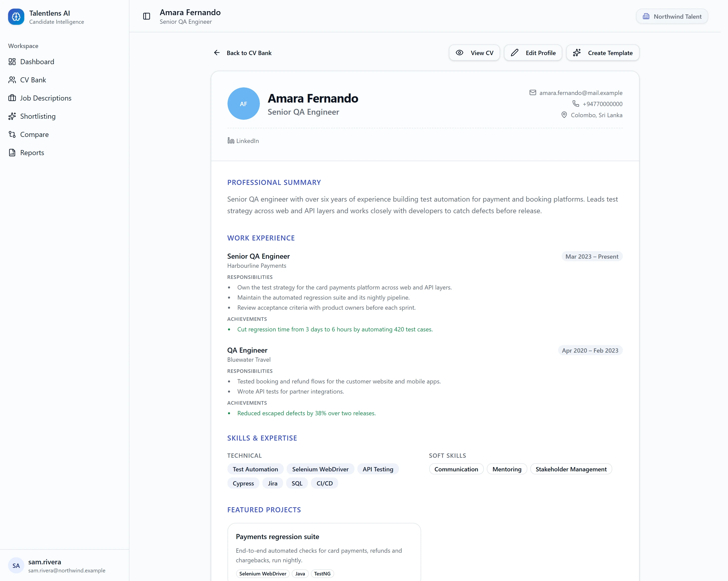This screenshot has height=581, width=728.
Task: Click the pencil icon on Edit Profile
Action: (x=514, y=53)
